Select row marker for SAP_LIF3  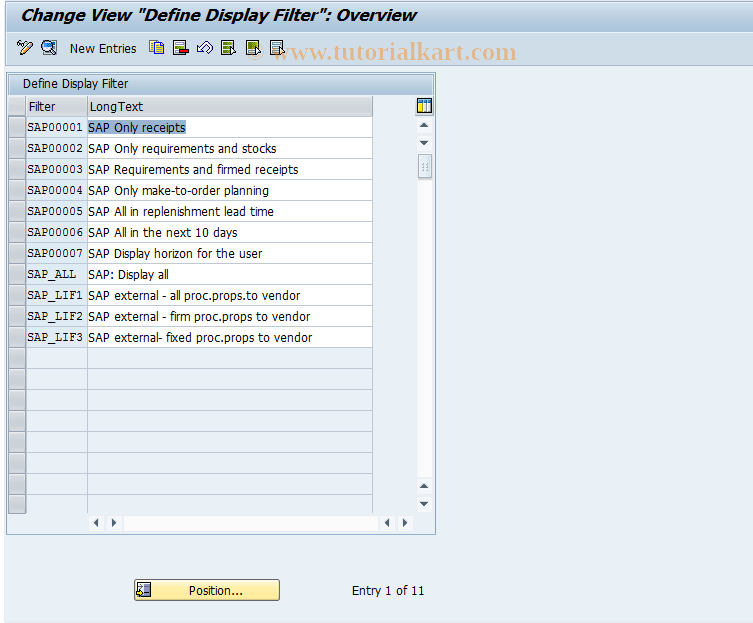tap(17, 338)
